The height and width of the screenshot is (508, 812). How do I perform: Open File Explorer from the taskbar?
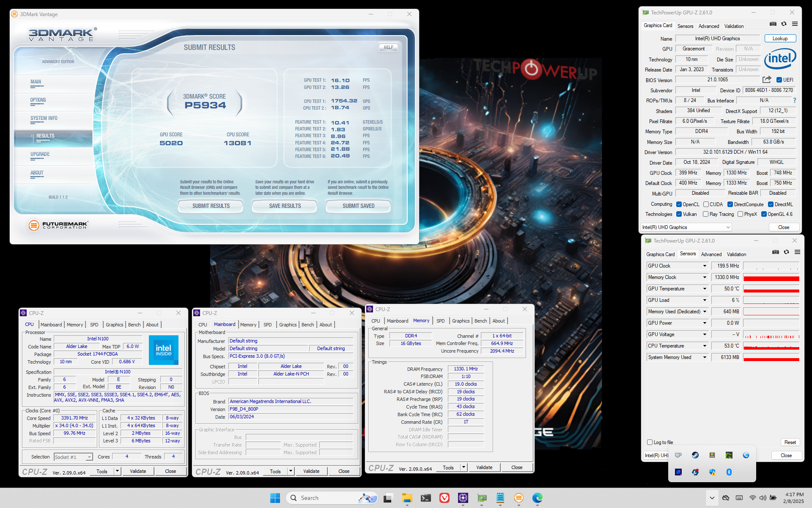[x=407, y=498]
